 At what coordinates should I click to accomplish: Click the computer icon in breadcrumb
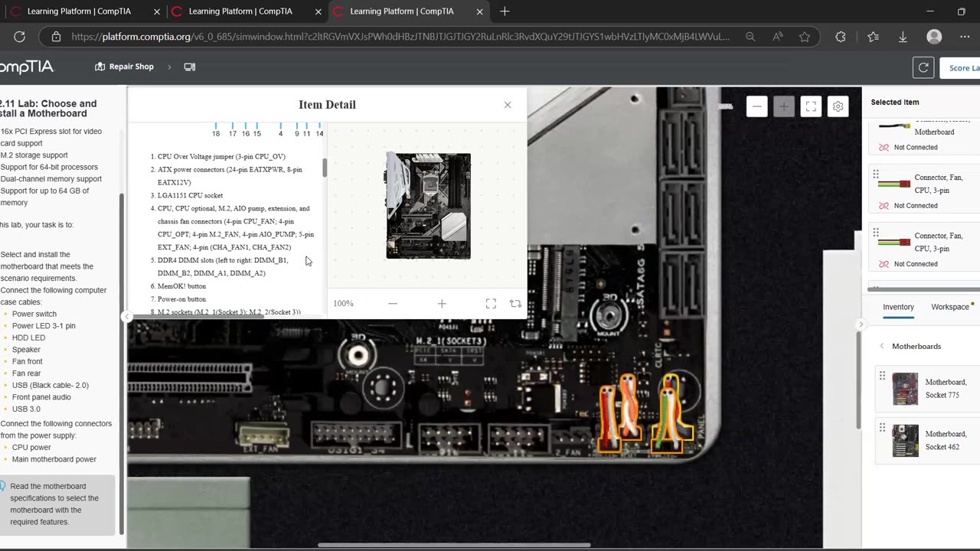pos(190,67)
